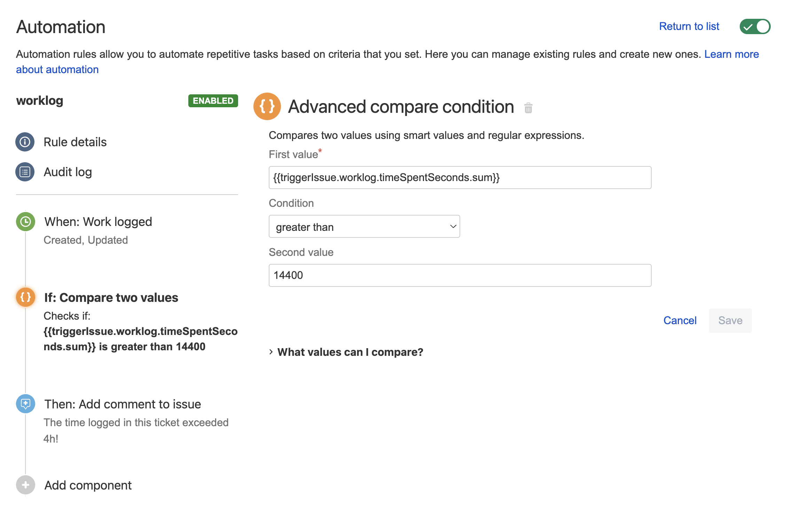The image size is (793, 532).
Task: Open the Rule details section
Action: click(75, 142)
